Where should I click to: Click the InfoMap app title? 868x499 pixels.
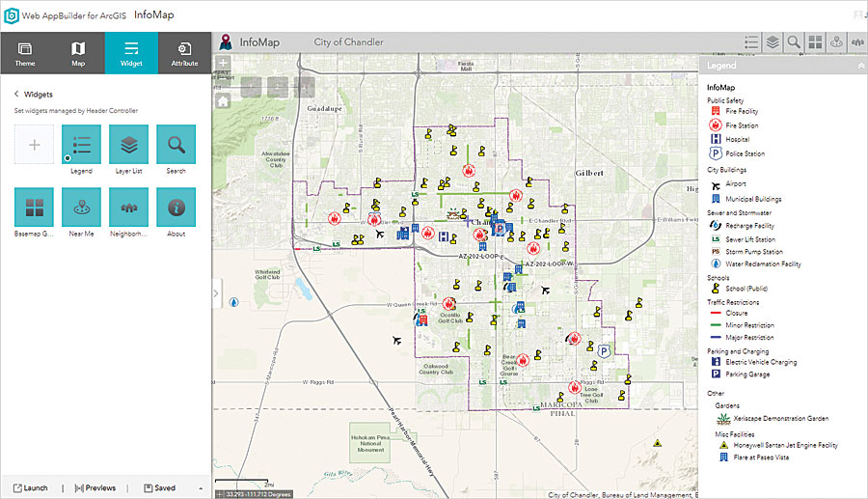pyautogui.click(x=259, y=42)
